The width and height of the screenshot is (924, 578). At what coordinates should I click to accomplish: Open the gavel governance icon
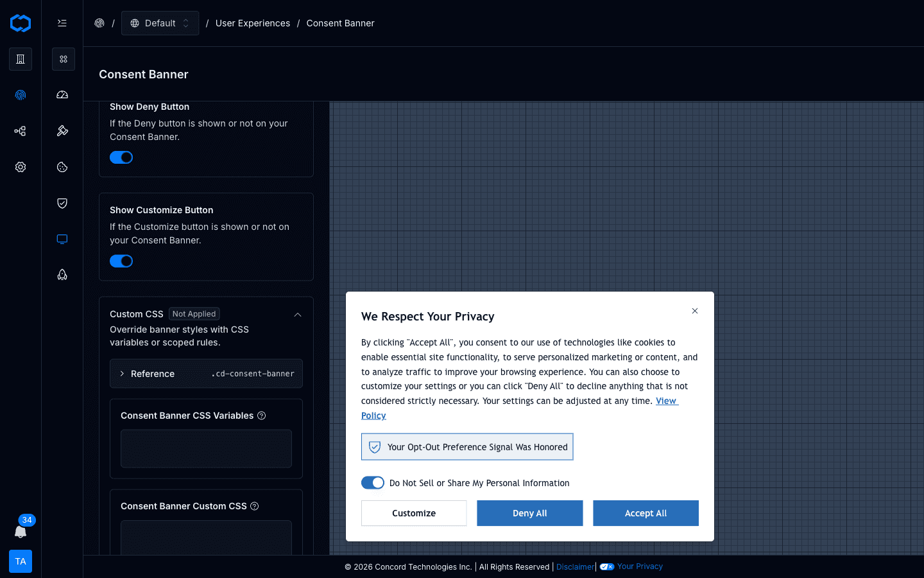pyautogui.click(x=62, y=130)
